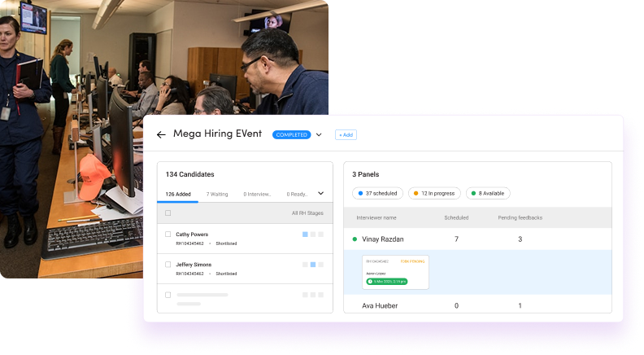Filter panels by 8 Available chip

pyautogui.click(x=488, y=194)
